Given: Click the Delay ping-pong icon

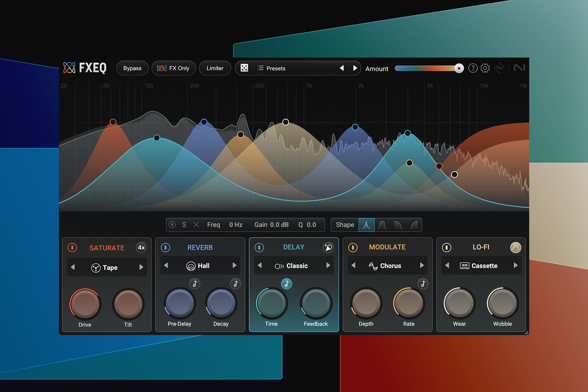Looking at the screenshot, I should click(x=328, y=247).
